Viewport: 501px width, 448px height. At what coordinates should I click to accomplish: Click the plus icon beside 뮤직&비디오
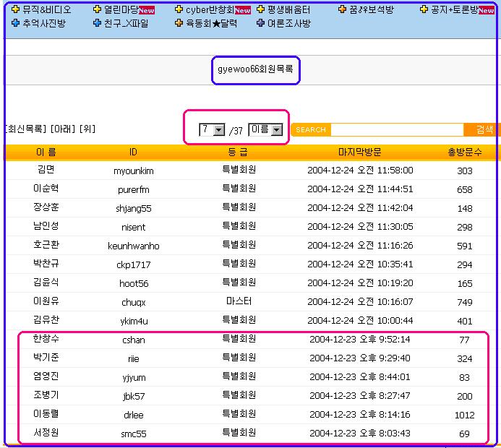(15, 10)
